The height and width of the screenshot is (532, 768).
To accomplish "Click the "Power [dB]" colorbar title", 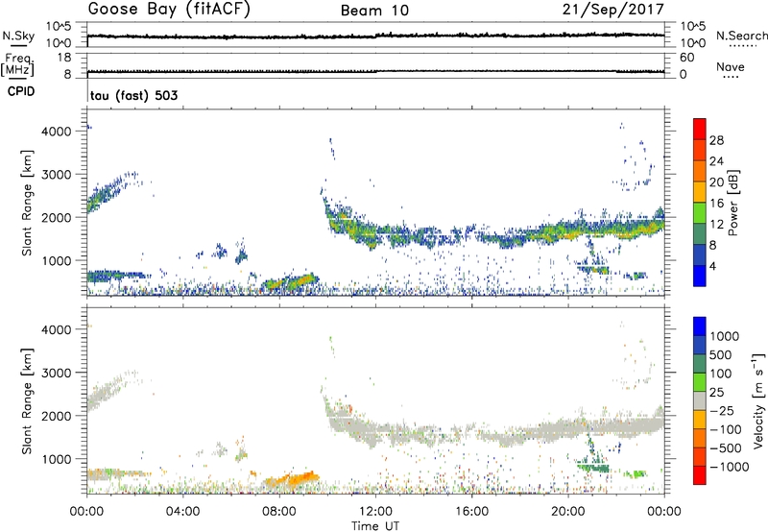I will coord(732,203).
